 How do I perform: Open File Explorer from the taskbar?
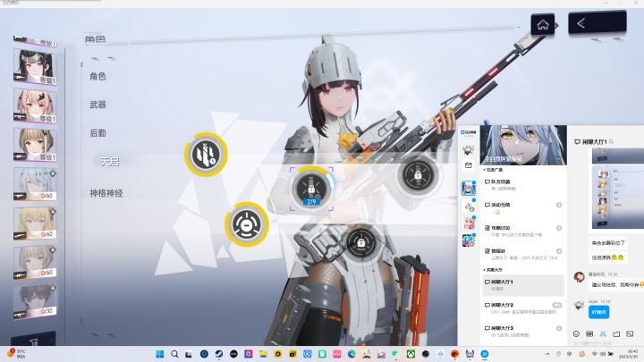coord(263,354)
